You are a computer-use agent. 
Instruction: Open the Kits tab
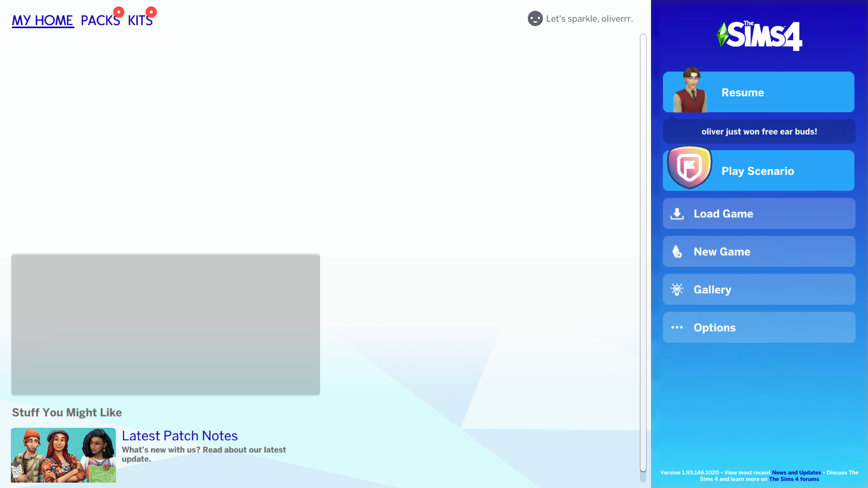[139, 21]
